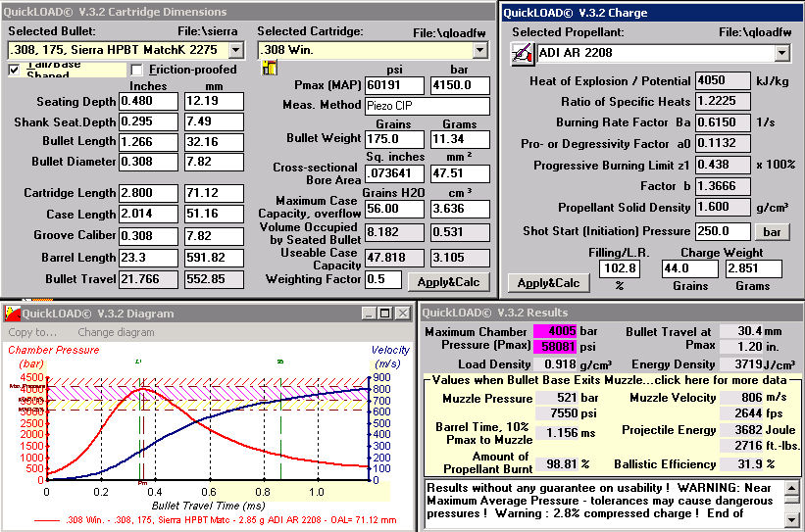Click the Cartridge Length mm field 71.12
805x532 pixels.
(x=214, y=193)
